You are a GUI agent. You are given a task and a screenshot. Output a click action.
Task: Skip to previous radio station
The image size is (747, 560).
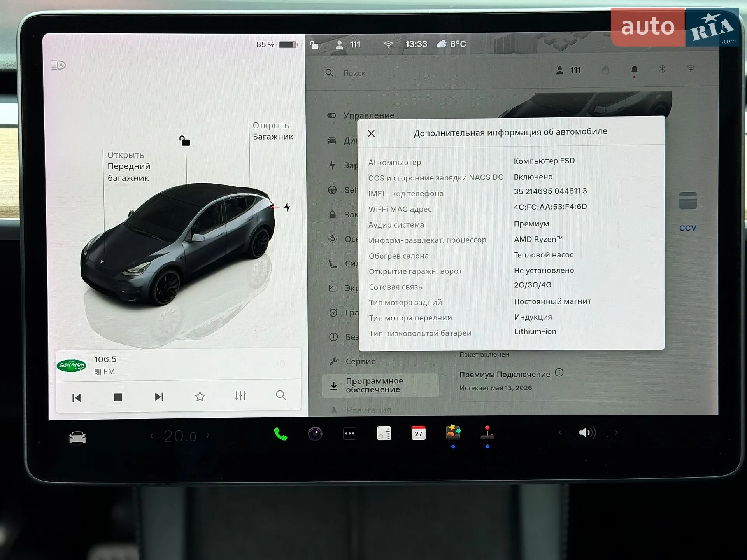[77, 397]
